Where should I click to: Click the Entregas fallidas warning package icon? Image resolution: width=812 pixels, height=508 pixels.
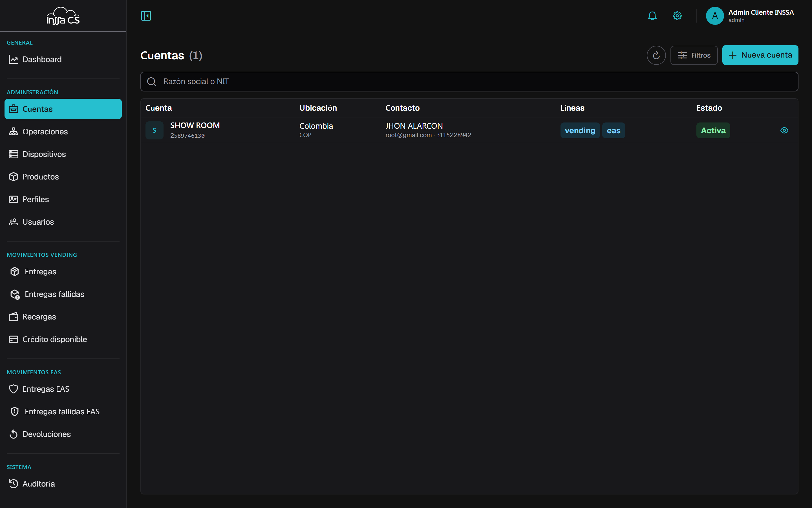click(15, 294)
